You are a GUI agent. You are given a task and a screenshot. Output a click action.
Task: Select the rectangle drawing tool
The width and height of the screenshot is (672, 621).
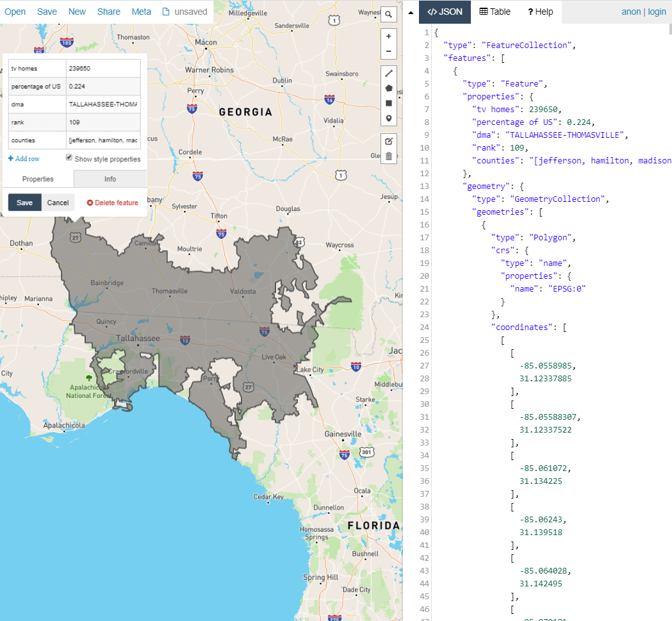(389, 103)
